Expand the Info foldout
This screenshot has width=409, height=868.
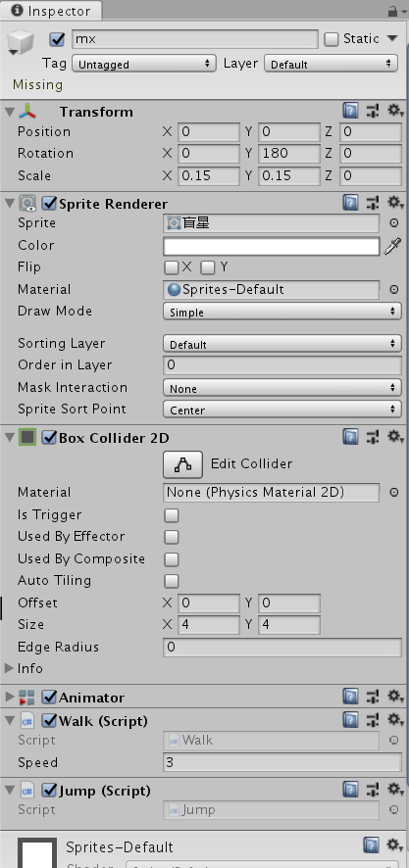coord(9,668)
